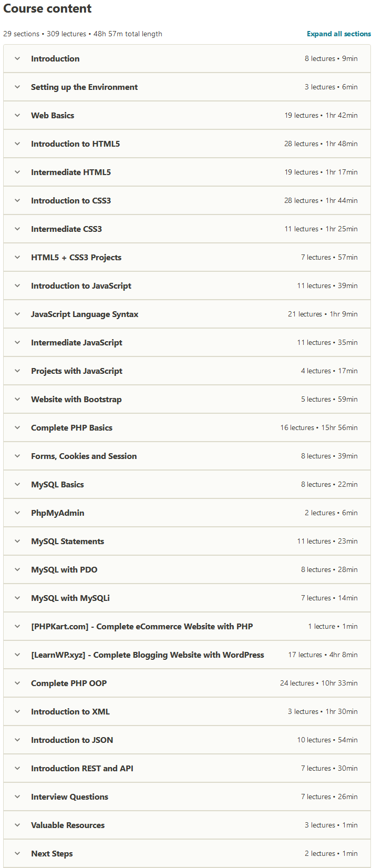Expand the Complete PHP OOP section
Image resolution: width=372 pixels, height=868 pixels.
69,683
